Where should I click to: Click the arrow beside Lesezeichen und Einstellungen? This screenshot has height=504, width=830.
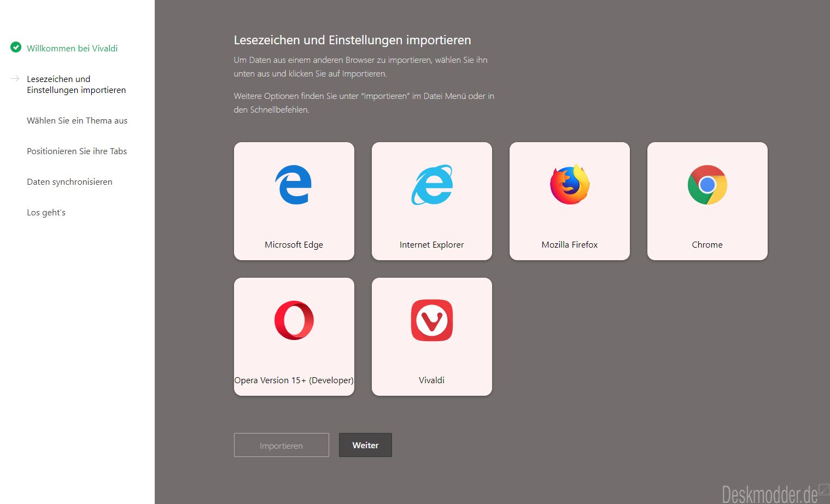click(x=15, y=79)
